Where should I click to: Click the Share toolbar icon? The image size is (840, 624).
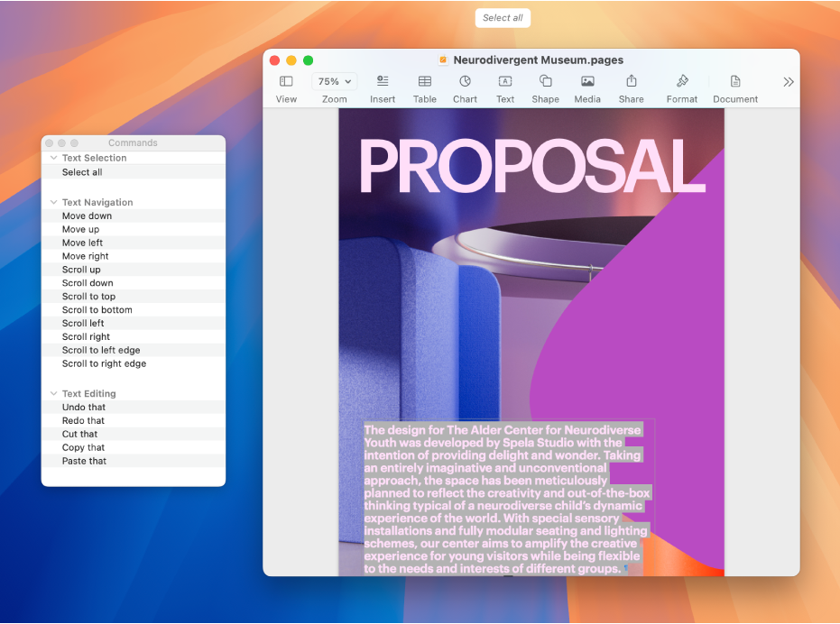pyautogui.click(x=632, y=81)
